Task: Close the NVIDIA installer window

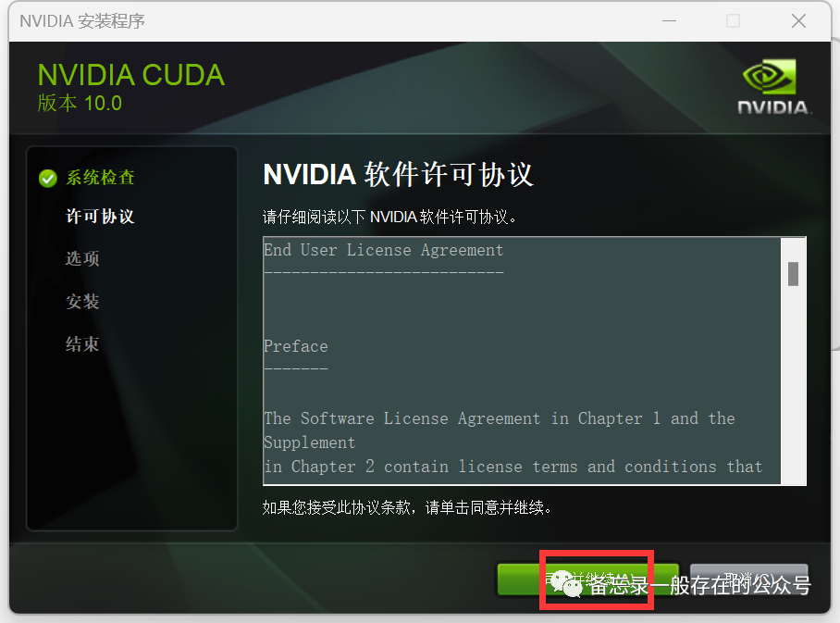Action: coord(798,21)
